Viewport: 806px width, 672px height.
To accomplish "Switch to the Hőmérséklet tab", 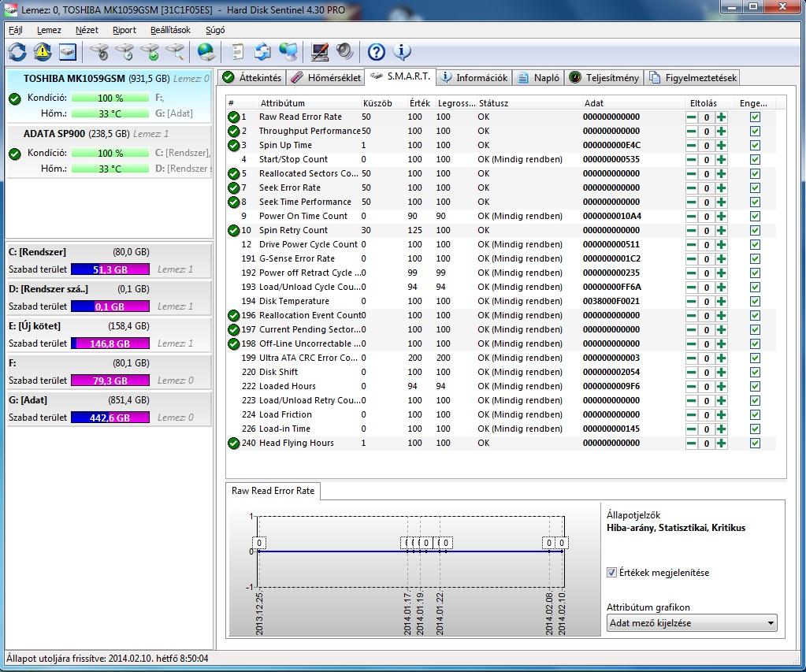I will [x=326, y=78].
